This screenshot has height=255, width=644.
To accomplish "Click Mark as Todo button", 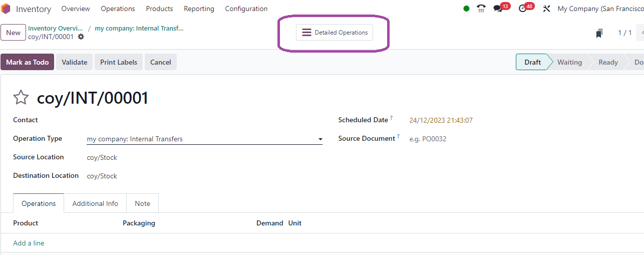I will coord(27,62).
